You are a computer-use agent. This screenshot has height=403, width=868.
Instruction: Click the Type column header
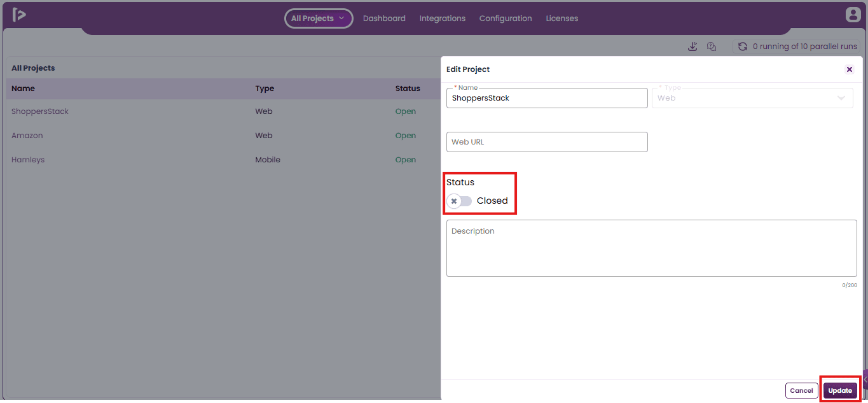tap(265, 88)
